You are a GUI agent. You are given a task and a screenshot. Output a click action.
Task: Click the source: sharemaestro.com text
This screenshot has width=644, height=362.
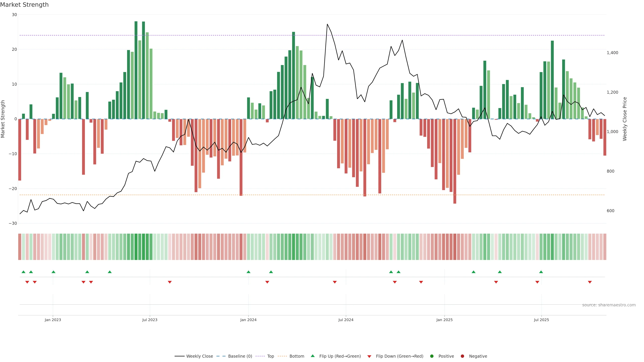609,305
